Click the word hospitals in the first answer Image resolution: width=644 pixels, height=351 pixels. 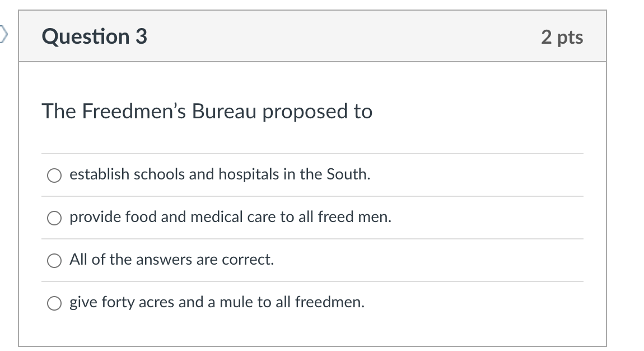(x=249, y=174)
